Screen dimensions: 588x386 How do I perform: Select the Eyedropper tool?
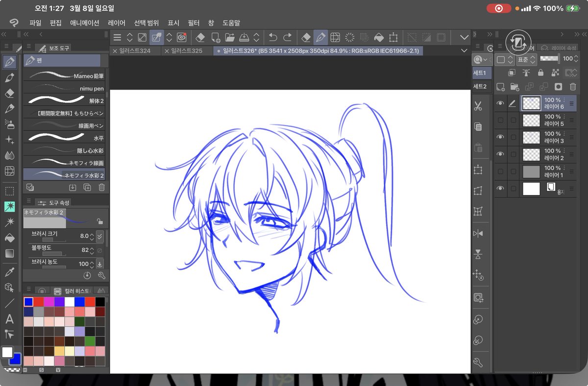coord(9,272)
